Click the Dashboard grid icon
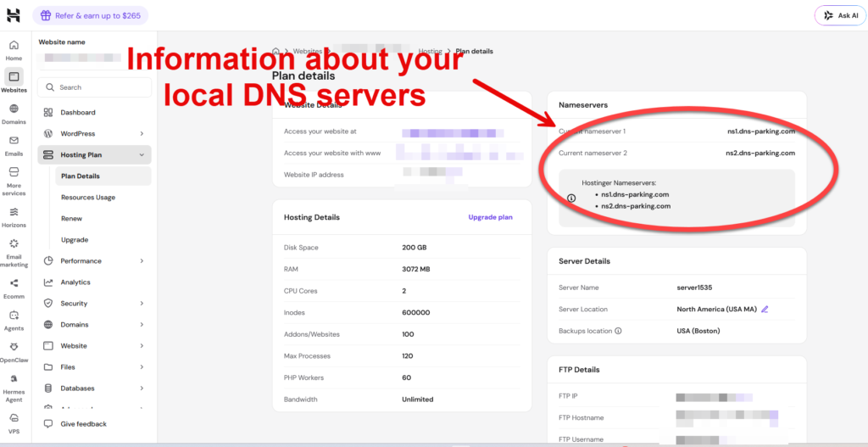Screen dimensions: 868x447 pos(48,113)
